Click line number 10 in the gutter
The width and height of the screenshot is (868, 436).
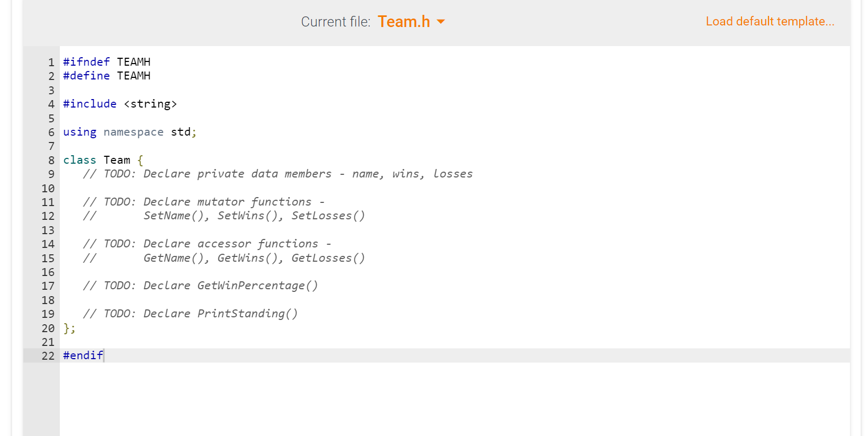[48, 189]
